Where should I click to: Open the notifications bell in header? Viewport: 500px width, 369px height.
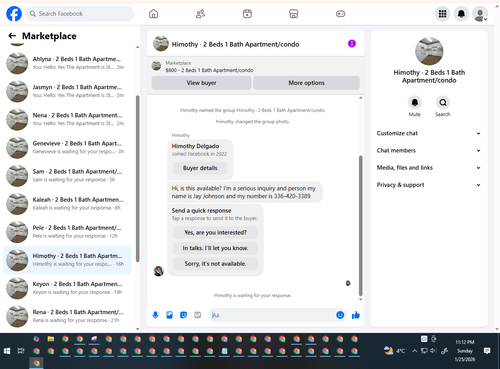pyautogui.click(x=461, y=14)
